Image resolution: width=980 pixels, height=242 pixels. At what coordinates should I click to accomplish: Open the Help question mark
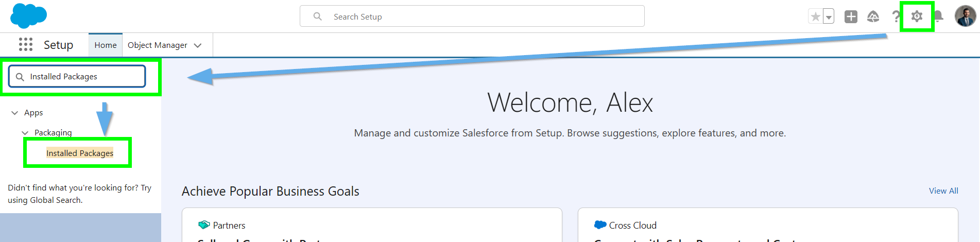click(x=896, y=17)
